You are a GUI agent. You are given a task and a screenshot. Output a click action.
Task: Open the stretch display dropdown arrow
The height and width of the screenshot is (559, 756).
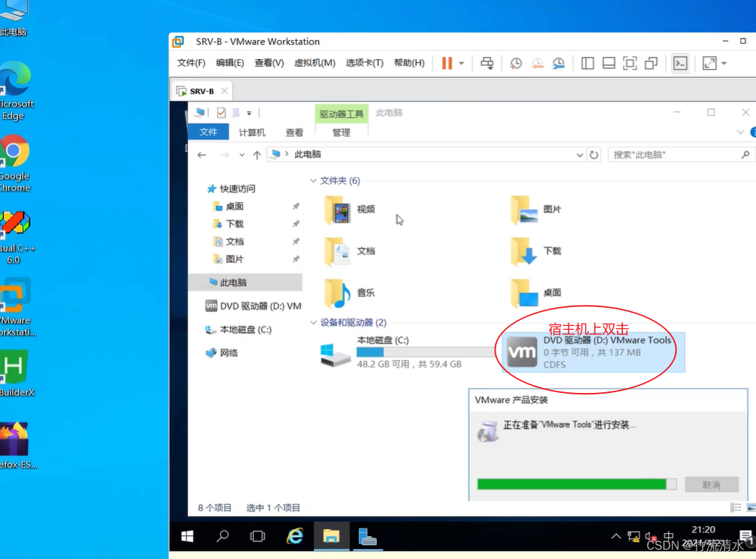click(x=724, y=63)
